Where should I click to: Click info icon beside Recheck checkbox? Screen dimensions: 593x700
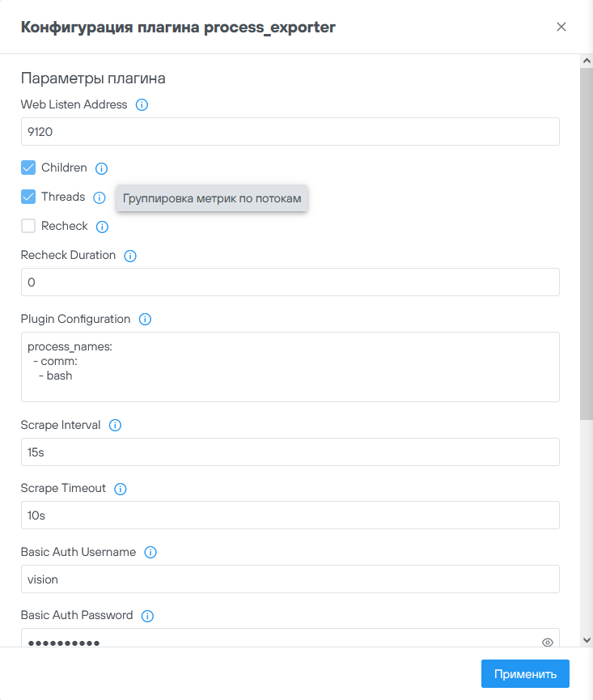(102, 227)
